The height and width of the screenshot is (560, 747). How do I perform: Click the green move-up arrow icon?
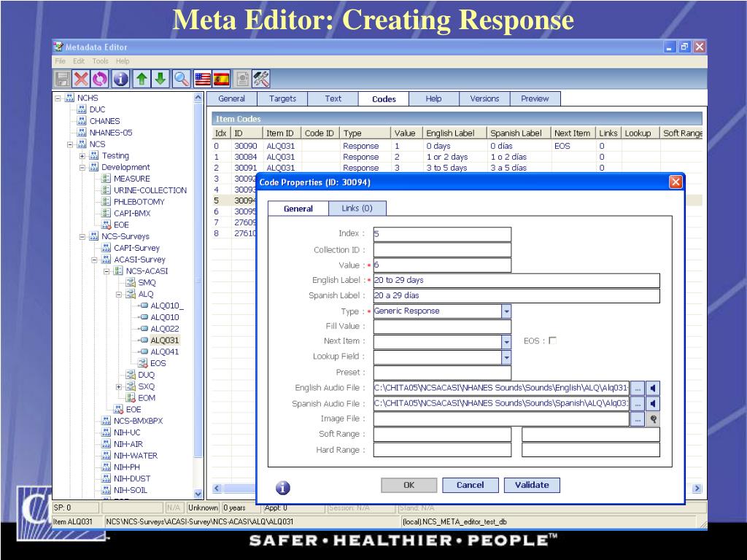pyautogui.click(x=142, y=79)
